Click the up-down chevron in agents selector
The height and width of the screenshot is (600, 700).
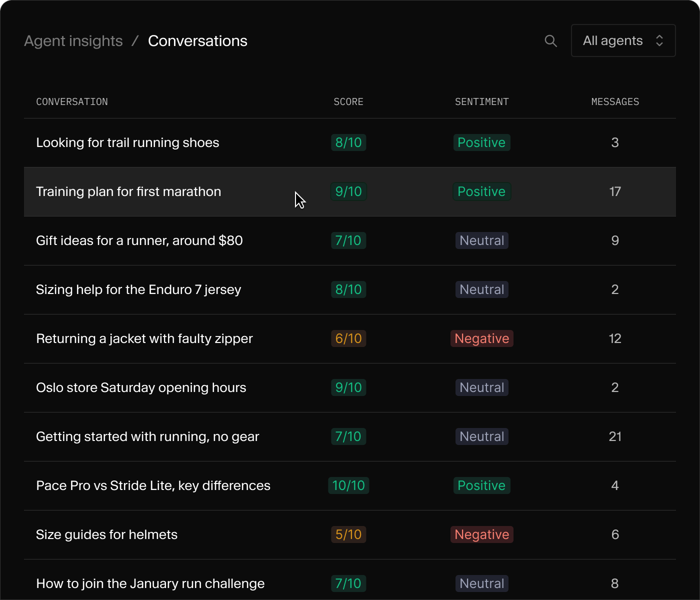pyautogui.click(x=659, y=40)
